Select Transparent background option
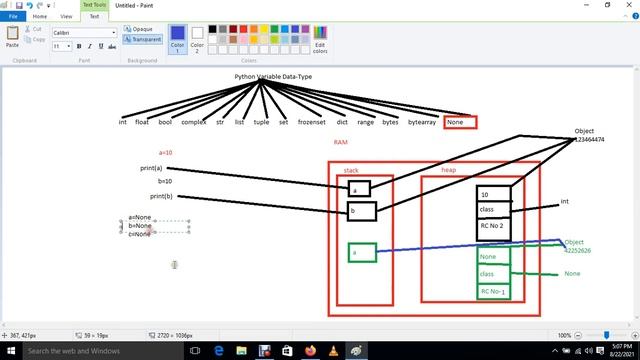 pos(143,39)
